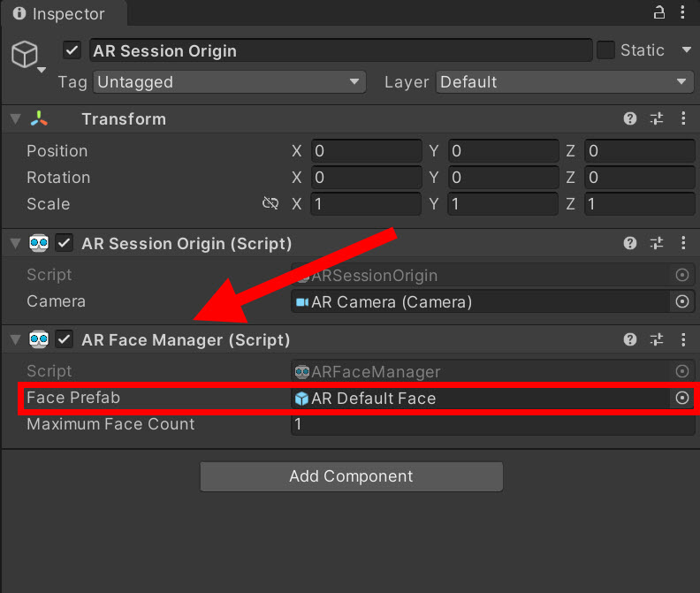Toggle GameObject active checkbox
The image size is (700, 593).
(72, 50)
